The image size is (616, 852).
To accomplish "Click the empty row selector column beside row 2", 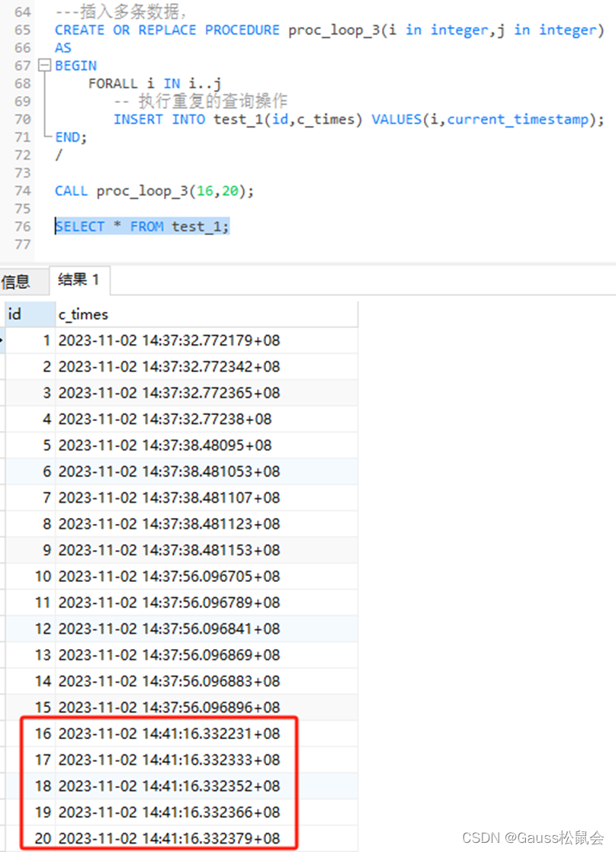I will click(x=3, y=366).
